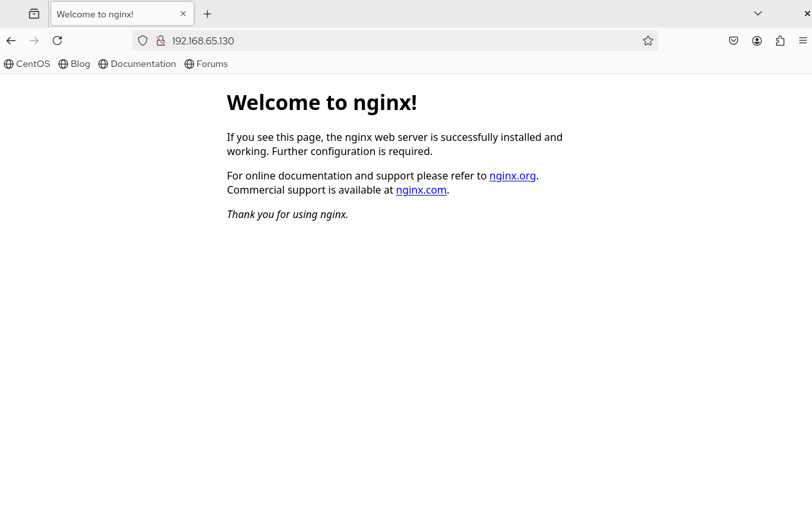This screenshot has width=812, height=523.
Task: Show insecure connection lock info
Action: click(x=161, y=41)
